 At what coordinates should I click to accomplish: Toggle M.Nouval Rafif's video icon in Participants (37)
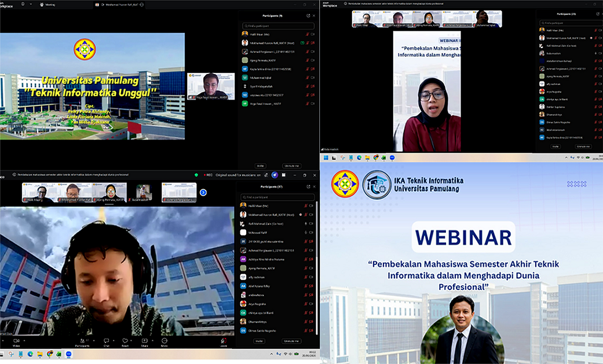[x=311, y=233]
